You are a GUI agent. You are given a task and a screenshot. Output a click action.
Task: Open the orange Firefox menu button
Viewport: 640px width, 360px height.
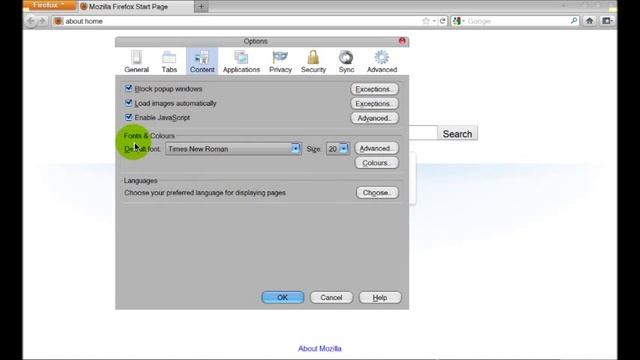tap(49, 5)
